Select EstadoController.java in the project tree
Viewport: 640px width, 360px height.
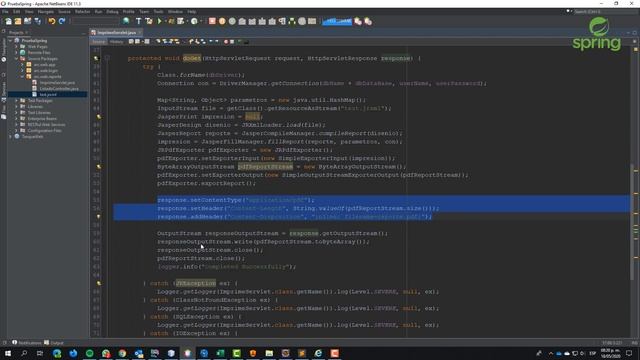[59, 89]
